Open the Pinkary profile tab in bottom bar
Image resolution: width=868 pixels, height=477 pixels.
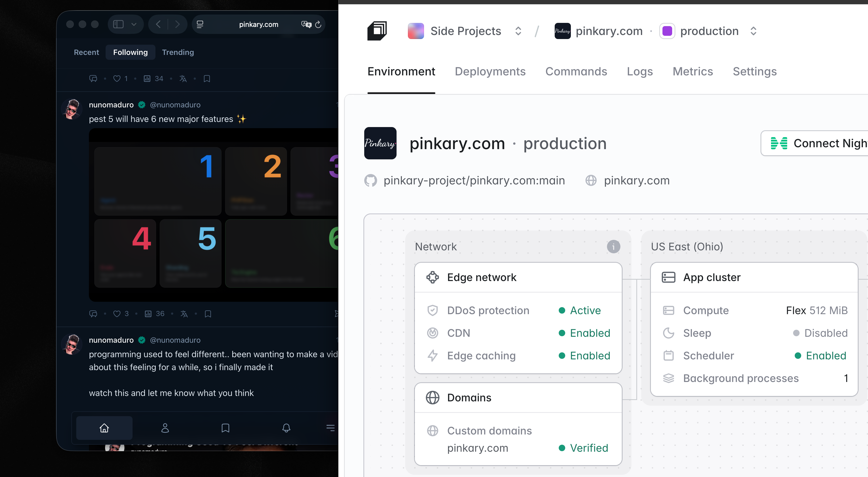tap(165, 428)
